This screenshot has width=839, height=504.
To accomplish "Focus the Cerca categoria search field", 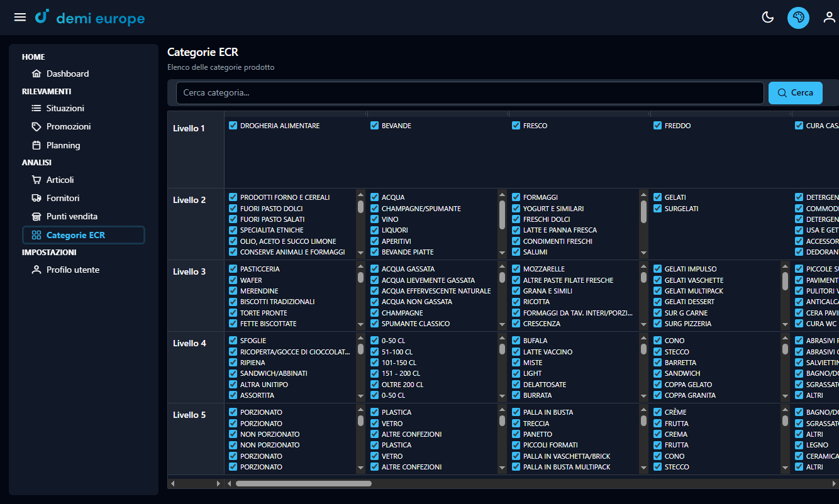I will 470,92.
